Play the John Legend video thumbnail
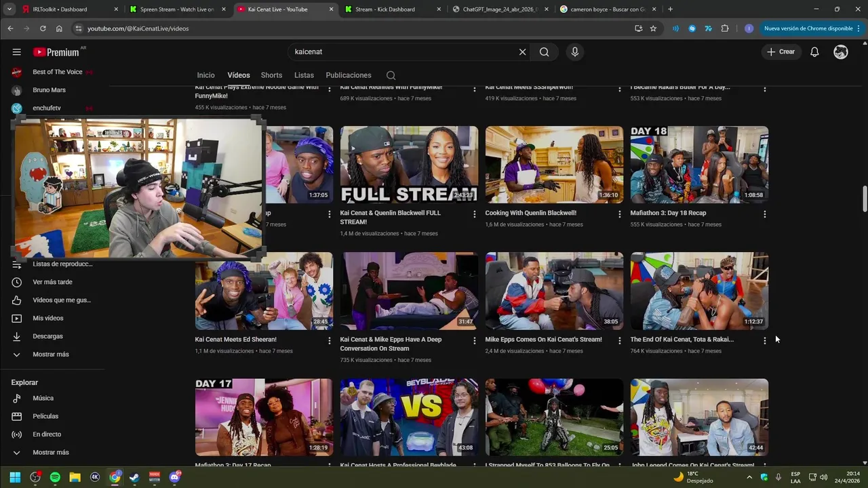 pyautogui.click(x=699, y=417)
